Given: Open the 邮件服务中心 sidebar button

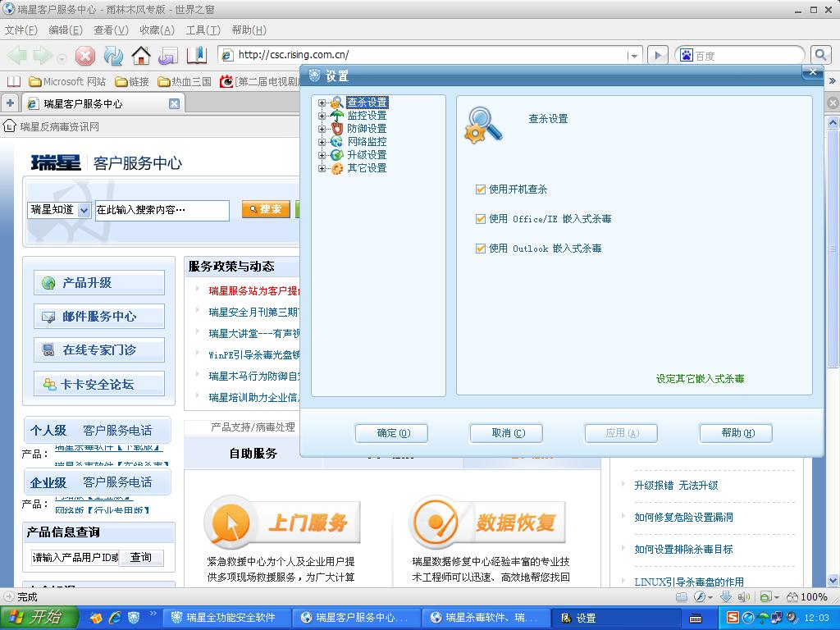Looking at the screenshot, I should [99, 317].
